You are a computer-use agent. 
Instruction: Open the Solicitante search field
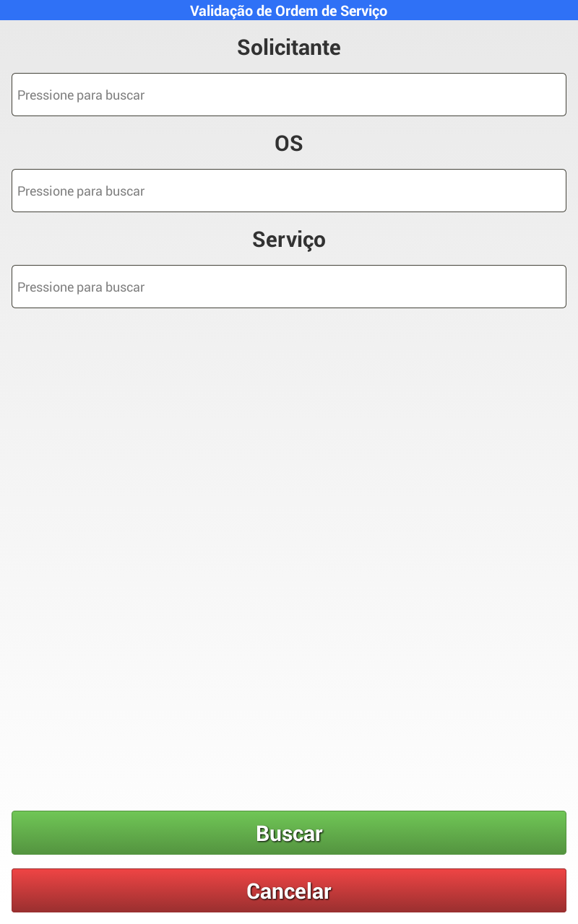289,95
